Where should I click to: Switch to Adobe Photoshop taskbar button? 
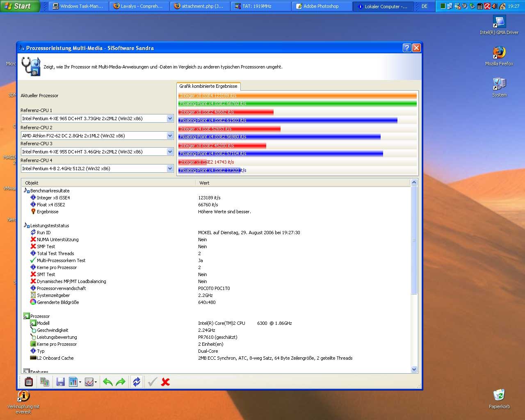click(x=322, y=6)
